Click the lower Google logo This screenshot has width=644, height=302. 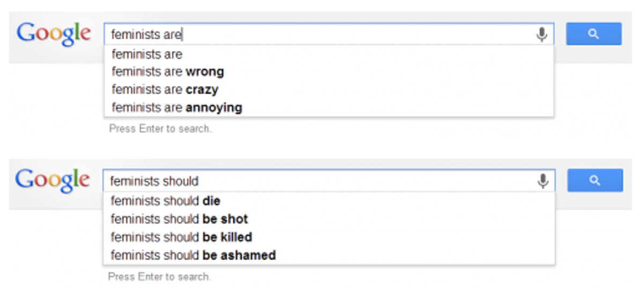coord(53,180)
